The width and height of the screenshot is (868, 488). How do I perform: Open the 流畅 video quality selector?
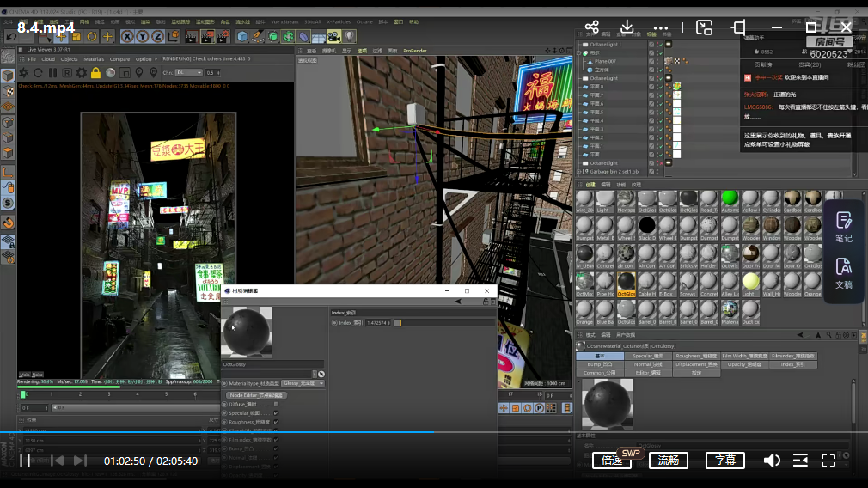click(668, 461)
